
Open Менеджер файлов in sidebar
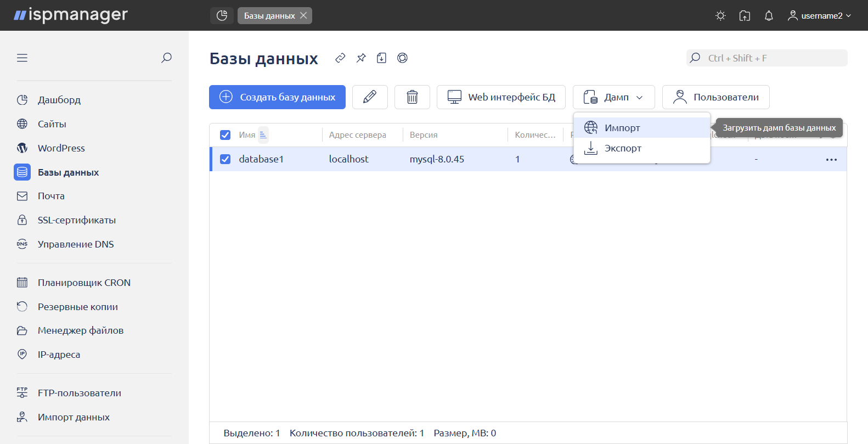pyautogui.click(x=80, y=330)
